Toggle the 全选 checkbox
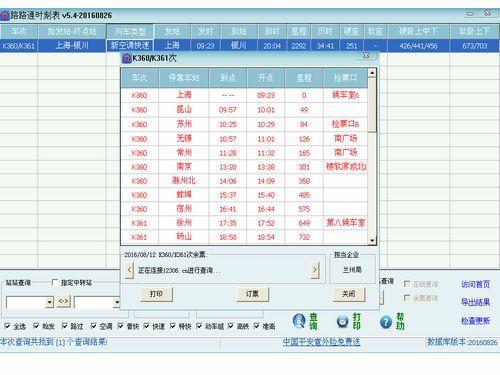The image size is (500, 375). 7,326
